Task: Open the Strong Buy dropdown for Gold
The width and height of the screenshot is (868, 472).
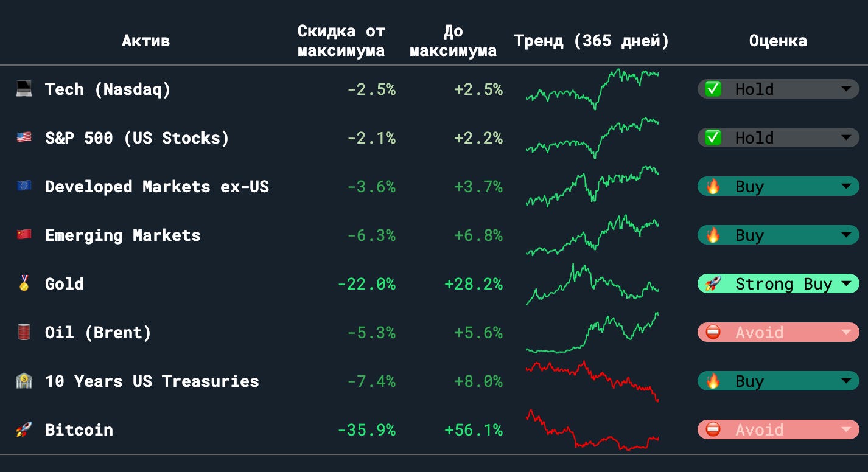Action: [x=778, y=284]
